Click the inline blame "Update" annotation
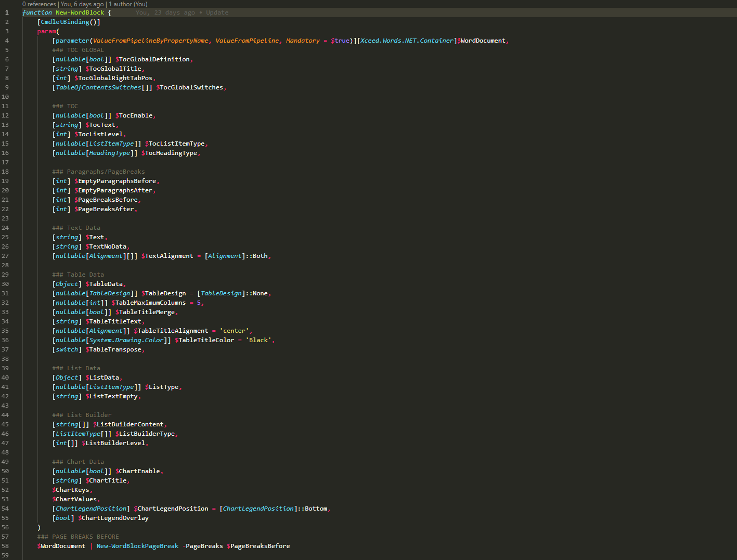 click(217, 12)
